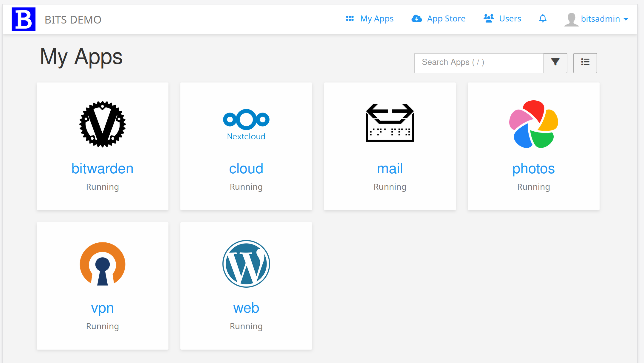
Task: Click the filter funnel button
Action: [x=555, y=63]
